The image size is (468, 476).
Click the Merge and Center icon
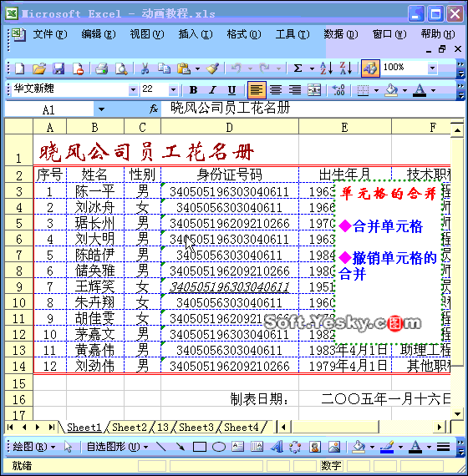point(314,90)
